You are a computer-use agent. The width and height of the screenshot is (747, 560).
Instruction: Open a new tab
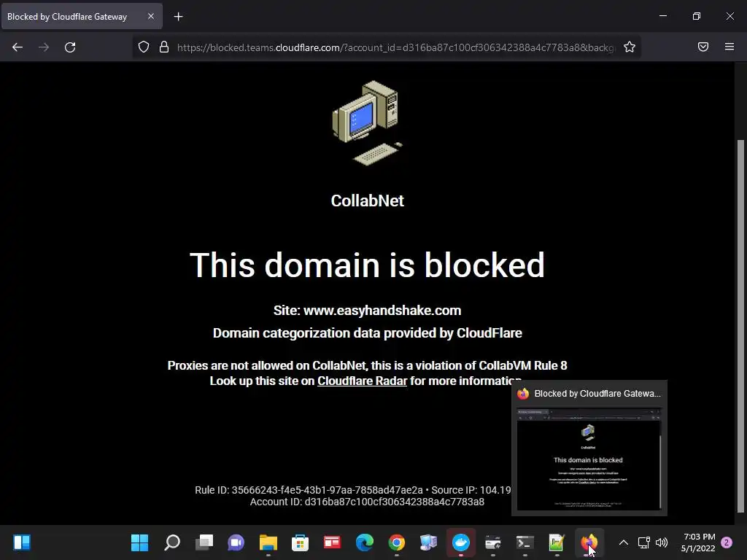click(178, 17)
